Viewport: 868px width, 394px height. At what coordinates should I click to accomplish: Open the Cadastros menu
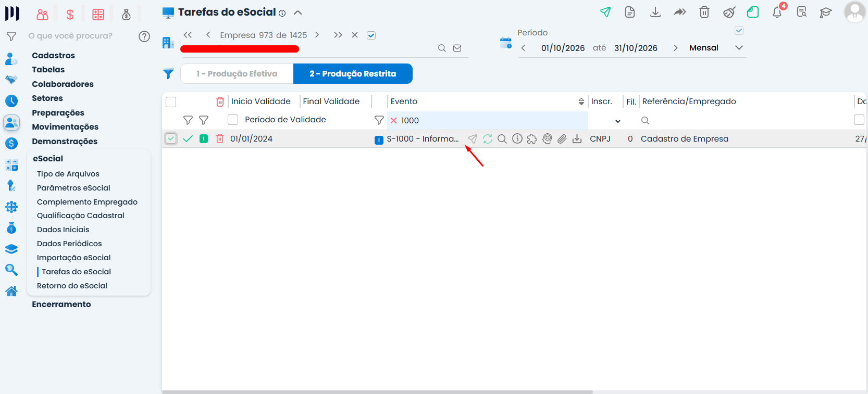(x=53, y=56)
